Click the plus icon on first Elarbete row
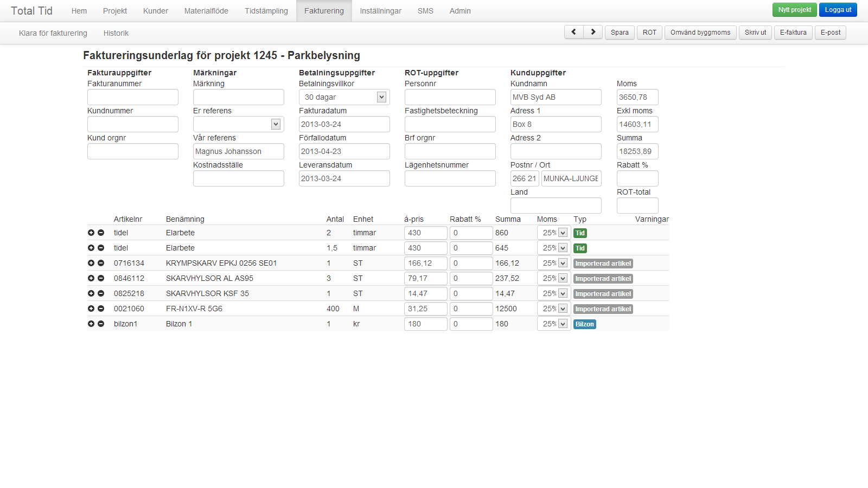Screen dimensions: 868x488 click(91, 233)
